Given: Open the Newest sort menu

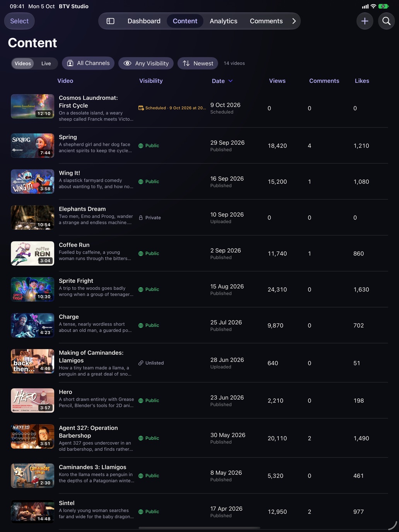Looking at the screenshot, I should (198, 63).
